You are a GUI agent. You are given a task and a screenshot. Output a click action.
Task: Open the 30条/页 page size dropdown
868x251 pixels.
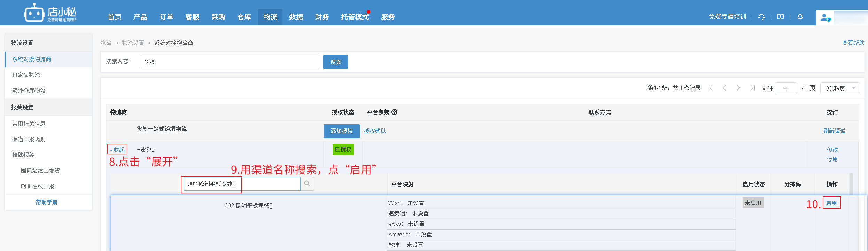coord(840,88)
